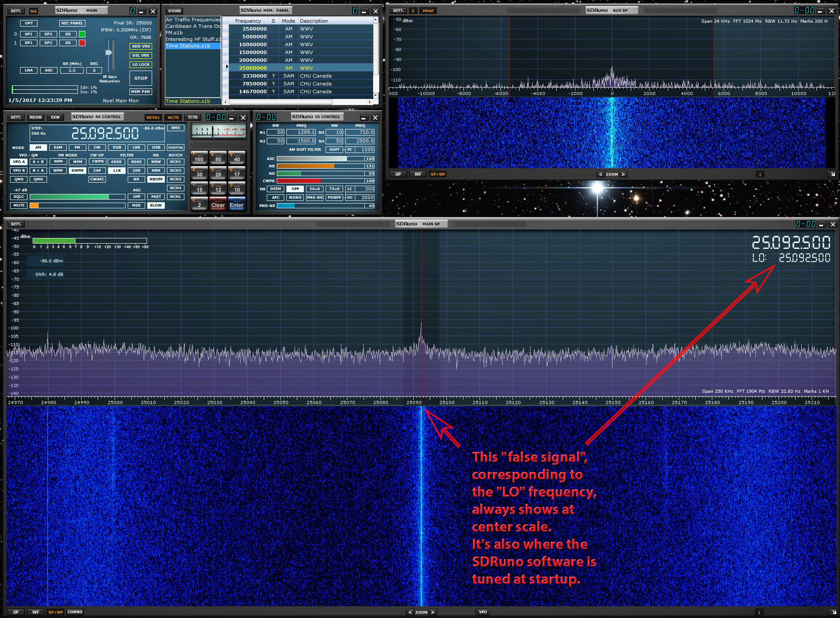Image resolution: width=840 pixels, height=618 pixels.
Task: Set AGC to FAST
Action: click(156, 197)
